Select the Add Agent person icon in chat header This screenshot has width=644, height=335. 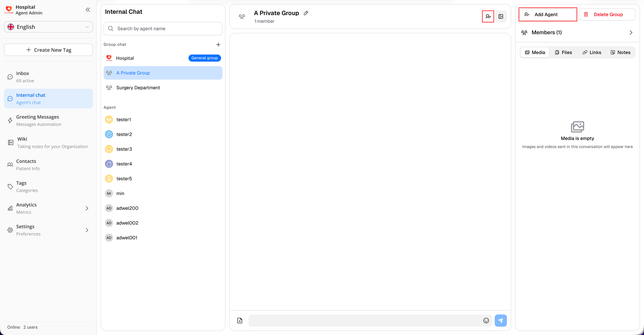coord(488,16)
